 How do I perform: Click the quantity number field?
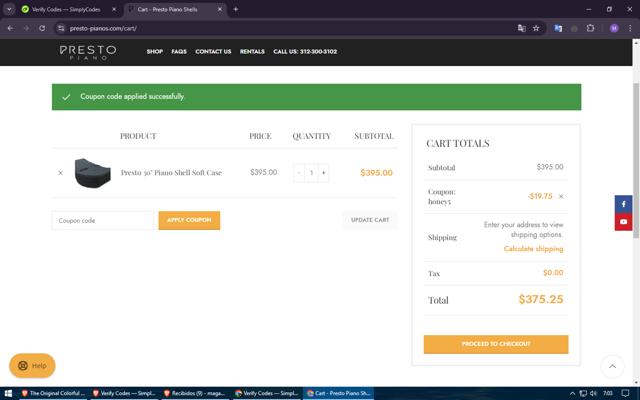tap(311, 173)
